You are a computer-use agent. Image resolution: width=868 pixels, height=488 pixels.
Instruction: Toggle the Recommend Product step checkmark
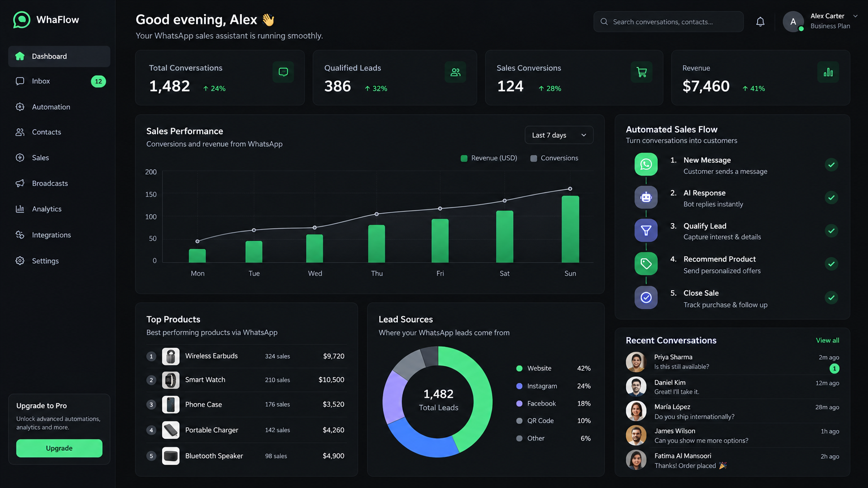(831, 264)
